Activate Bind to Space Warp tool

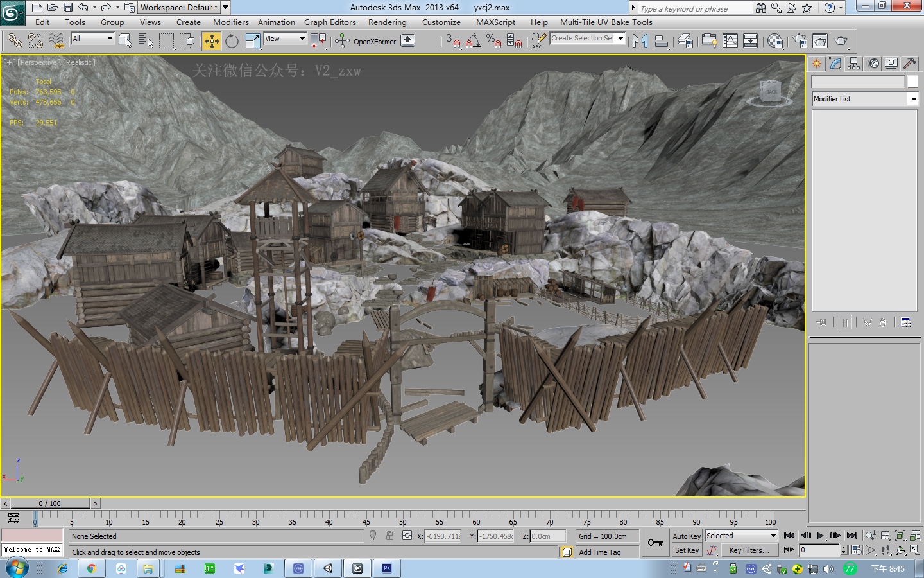pos(56,41)
